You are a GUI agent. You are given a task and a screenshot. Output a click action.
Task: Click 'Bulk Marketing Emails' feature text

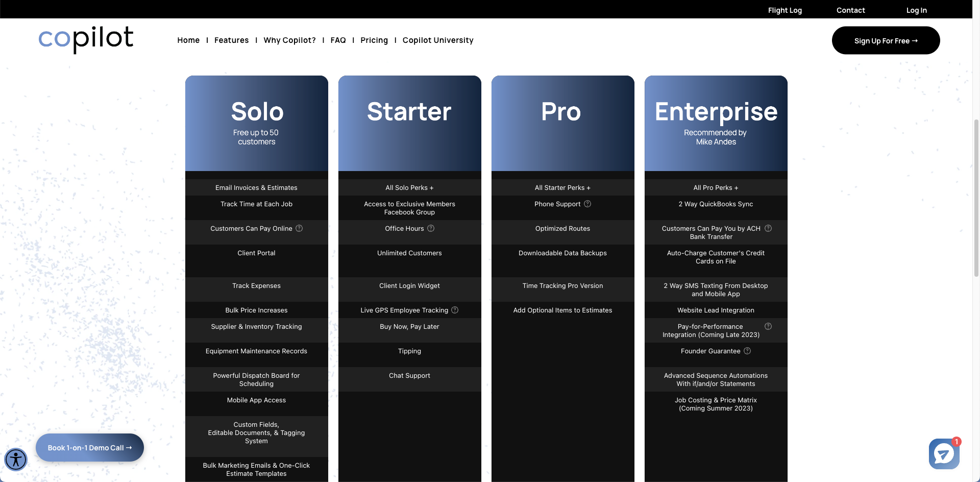(x=256, y=469)
